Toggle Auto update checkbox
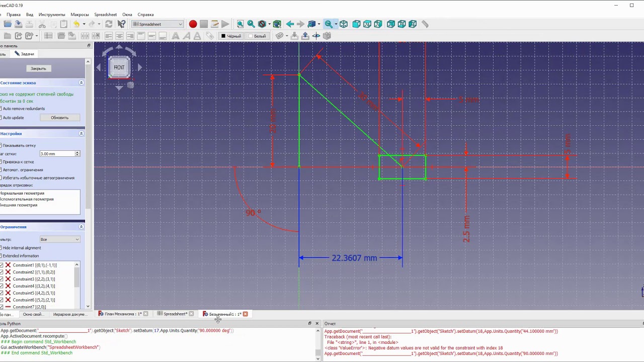644x362 pixels. (1, 118)
